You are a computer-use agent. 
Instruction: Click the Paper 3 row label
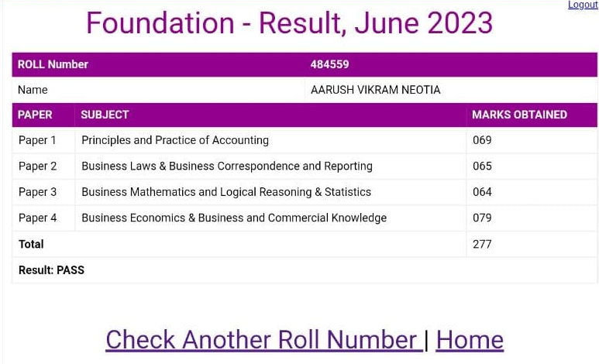click(38, 192)
